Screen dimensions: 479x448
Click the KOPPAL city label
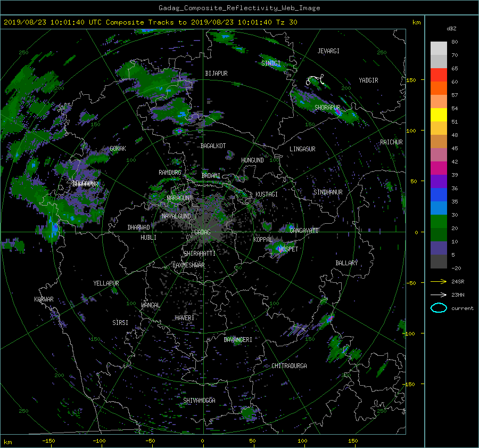[x=263, y=239]
